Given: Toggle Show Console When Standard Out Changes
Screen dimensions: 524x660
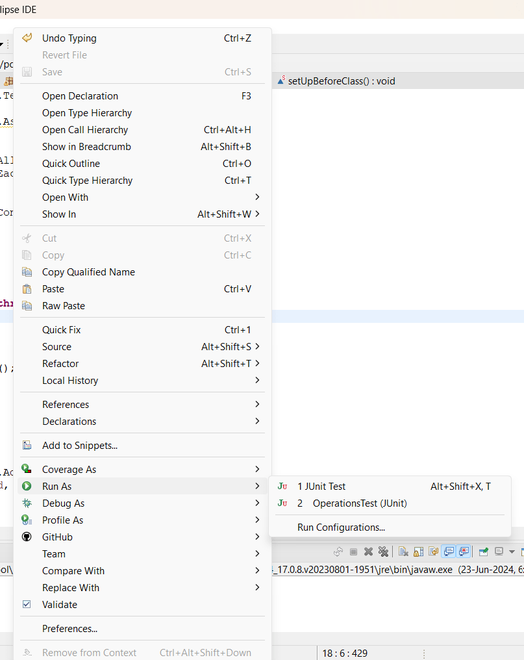Looking at the screenshot, I should pyautogui.click(x=449, y=551).
